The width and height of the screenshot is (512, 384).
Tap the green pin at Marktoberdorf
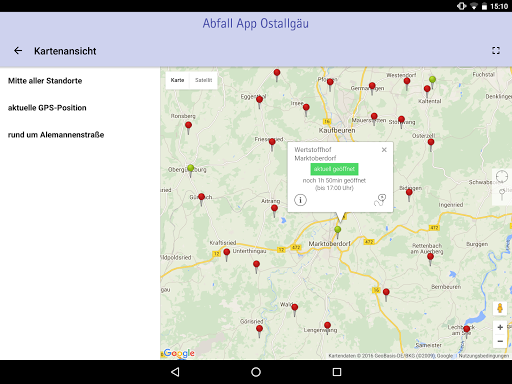click(338, 230)
